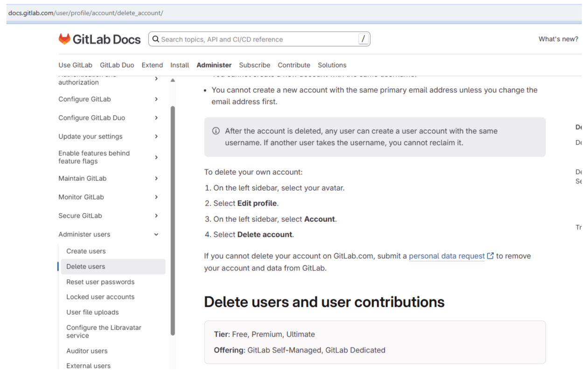The height and width of the screenshot is (373, 588).
Task: Expand the Secure GitLab chevron
Action: [156, 216]
